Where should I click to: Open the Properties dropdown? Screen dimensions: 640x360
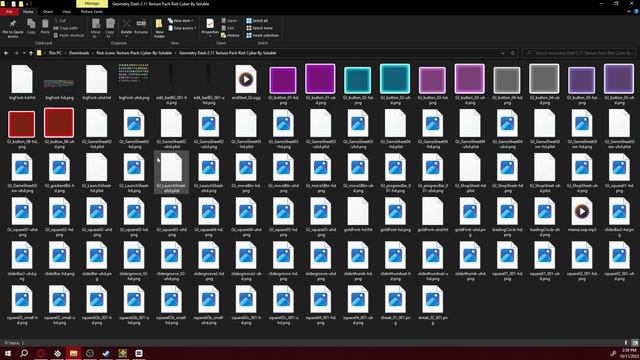pos(210,36)
